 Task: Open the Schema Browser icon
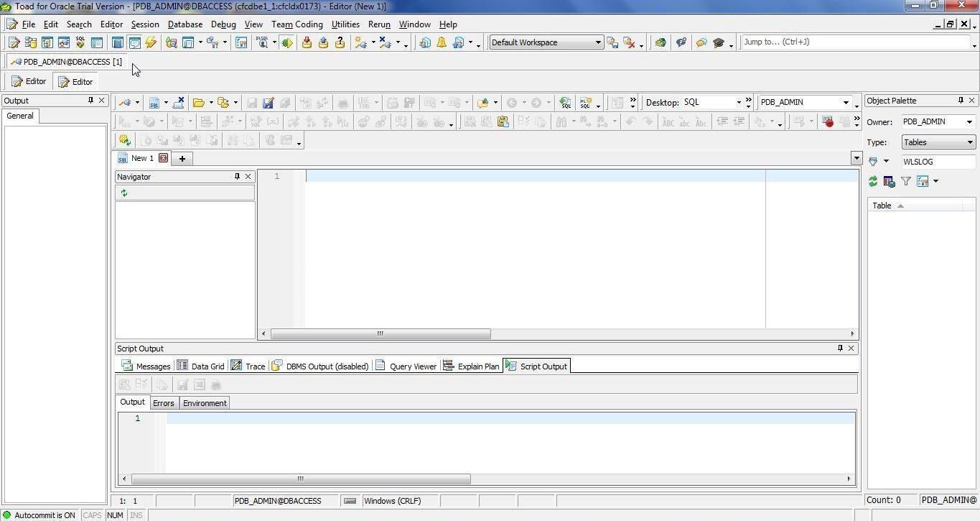[x=31, y=42]
